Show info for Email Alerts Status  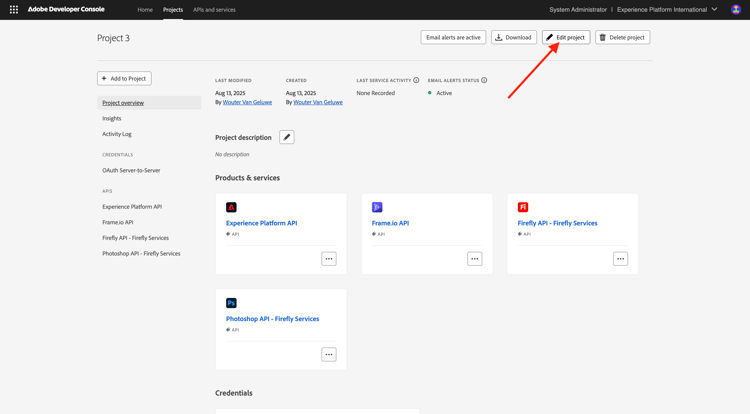484,80
